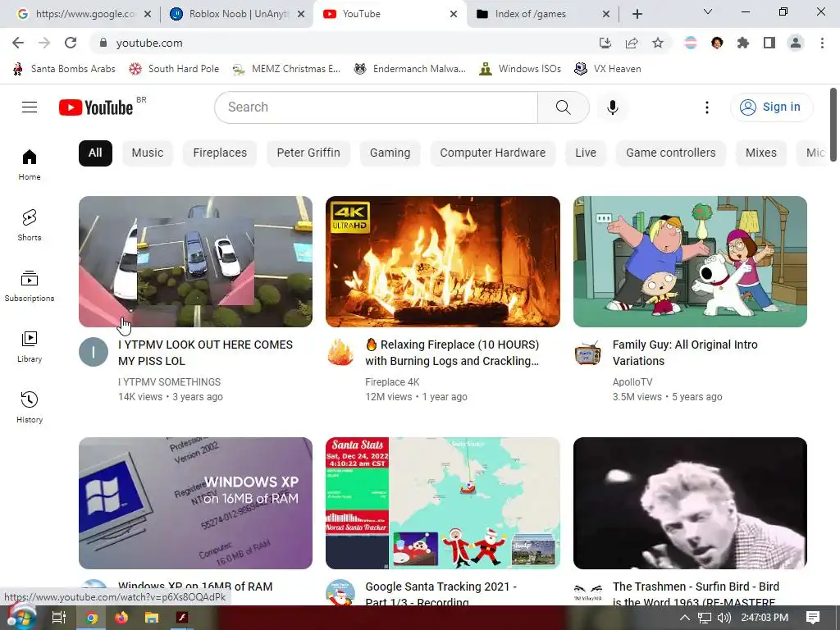Select the Fireplaces filter chip

220,153
